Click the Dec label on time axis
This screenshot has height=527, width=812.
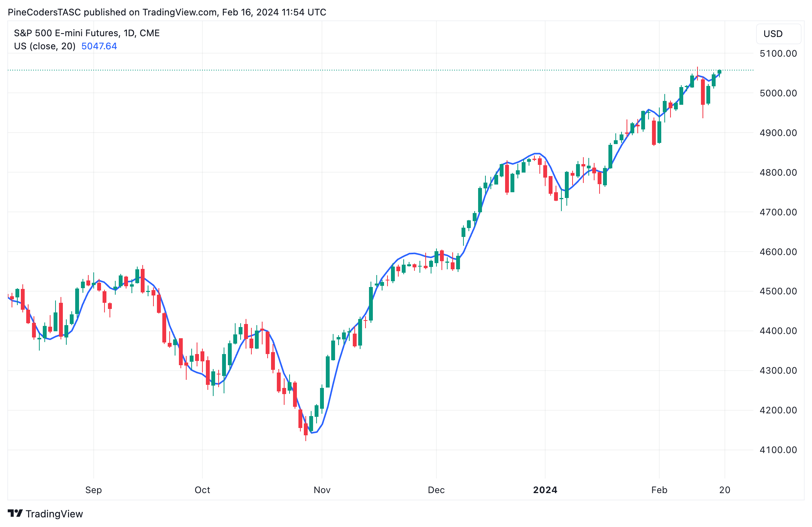[436, 490]
